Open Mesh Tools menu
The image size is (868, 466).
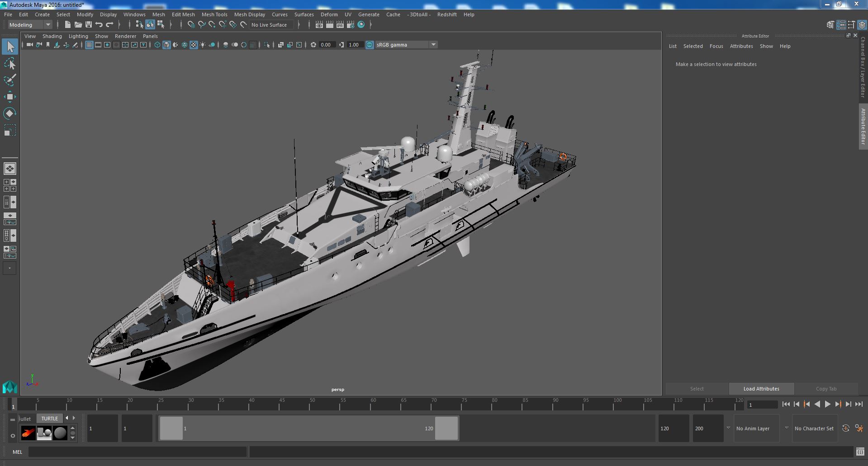click(214, 14)
